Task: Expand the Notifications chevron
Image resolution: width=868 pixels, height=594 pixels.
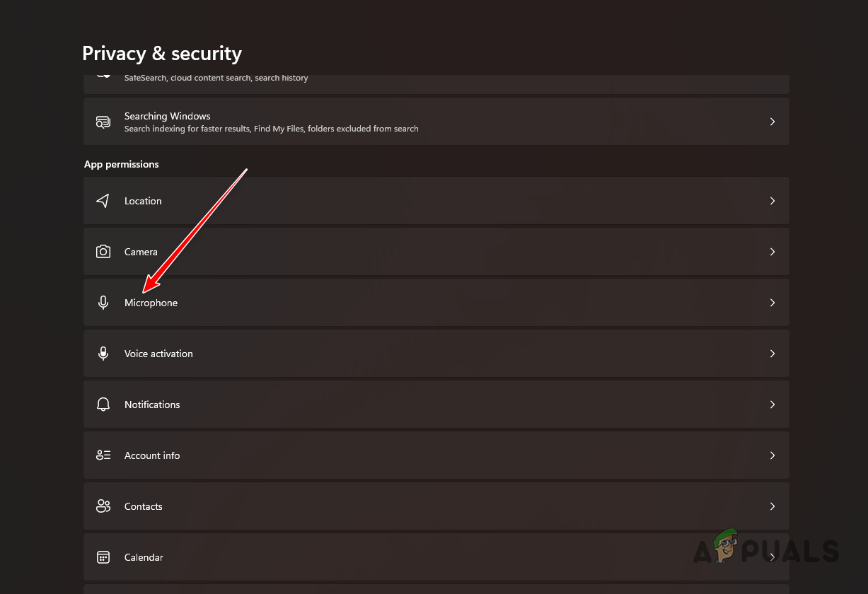Action: (772, 404)
